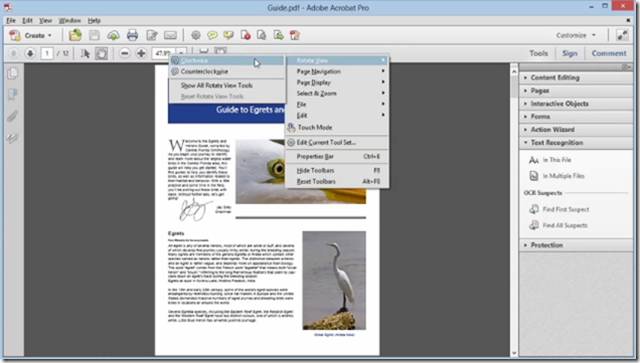Open Select & Zoom submenu
This screenshot has width=640, height=363.
[x=337, y=94]
